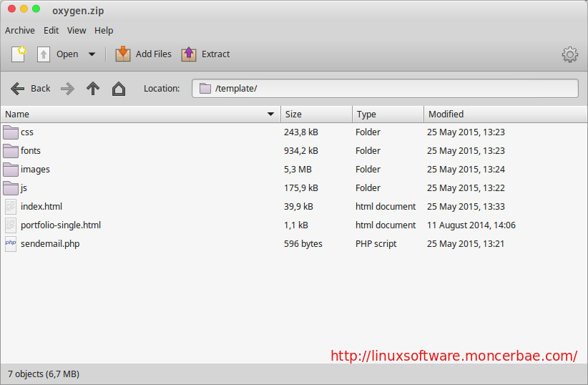The height and width of the screenshot is (385, 588).
Task: Select the css folder icon
Action: click(11, 132)
